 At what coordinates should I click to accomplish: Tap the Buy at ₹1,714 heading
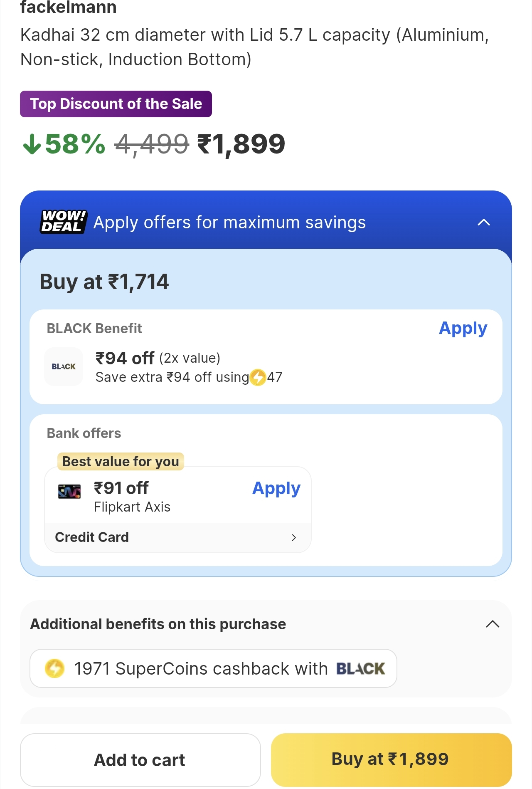point(104,282)
